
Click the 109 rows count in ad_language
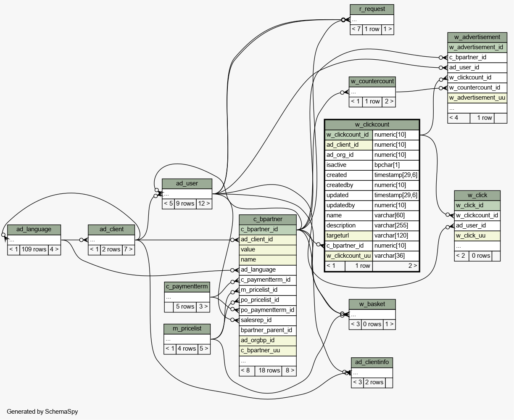[34, 249]
